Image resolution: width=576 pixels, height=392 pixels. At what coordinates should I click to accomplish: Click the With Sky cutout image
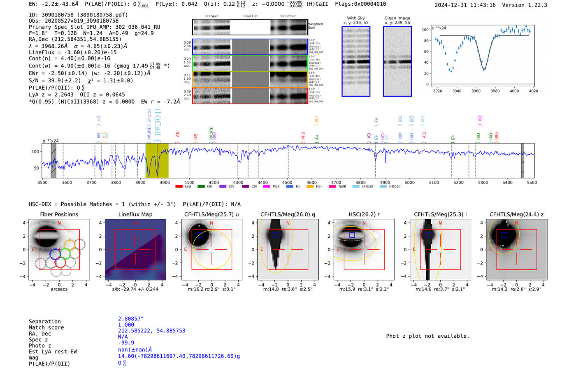pyautogui.click(x=356, y=61)
